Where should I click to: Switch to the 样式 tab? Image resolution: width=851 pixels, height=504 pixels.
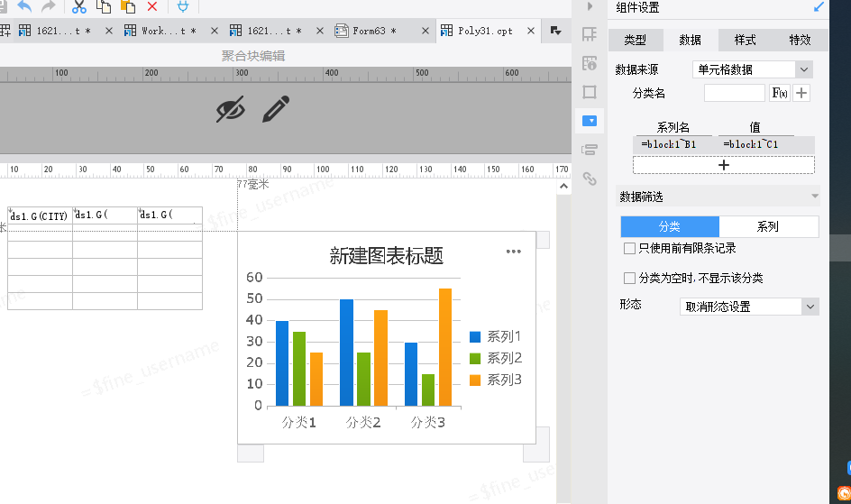click(x=745, y=41)
